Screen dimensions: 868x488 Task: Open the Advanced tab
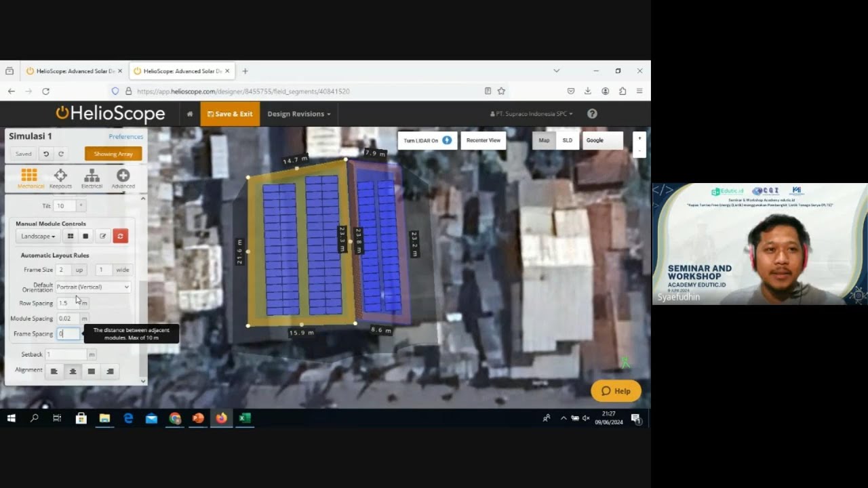pos(123,178)
